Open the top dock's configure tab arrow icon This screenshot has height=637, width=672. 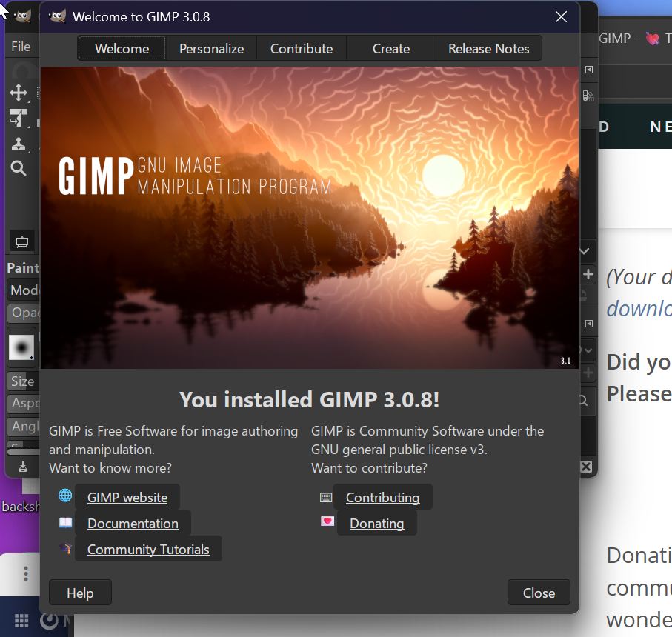(x=589, y=70)
